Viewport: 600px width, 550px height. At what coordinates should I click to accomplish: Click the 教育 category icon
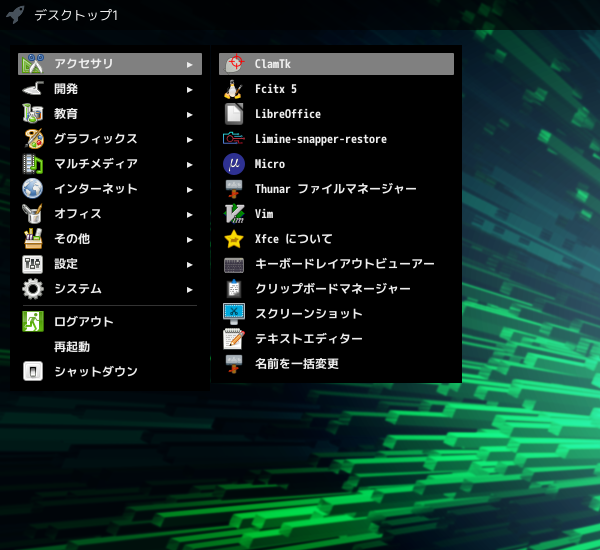33,114
